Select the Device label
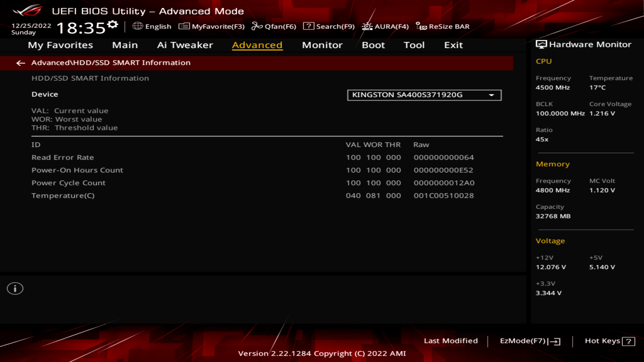This screenshot has height=362, width=644. (45, 94)
